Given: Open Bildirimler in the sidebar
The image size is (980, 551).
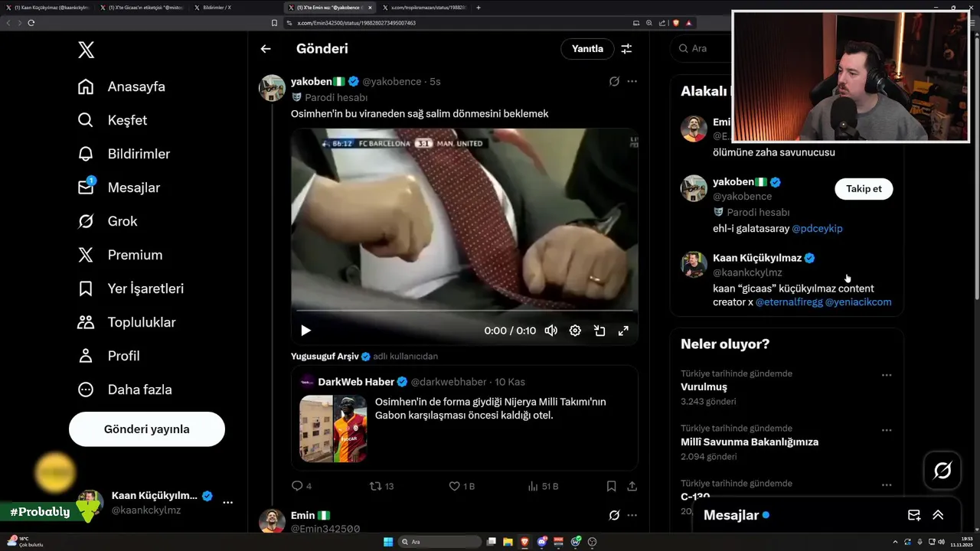Looking at the screenshot, I should (124, 154).
